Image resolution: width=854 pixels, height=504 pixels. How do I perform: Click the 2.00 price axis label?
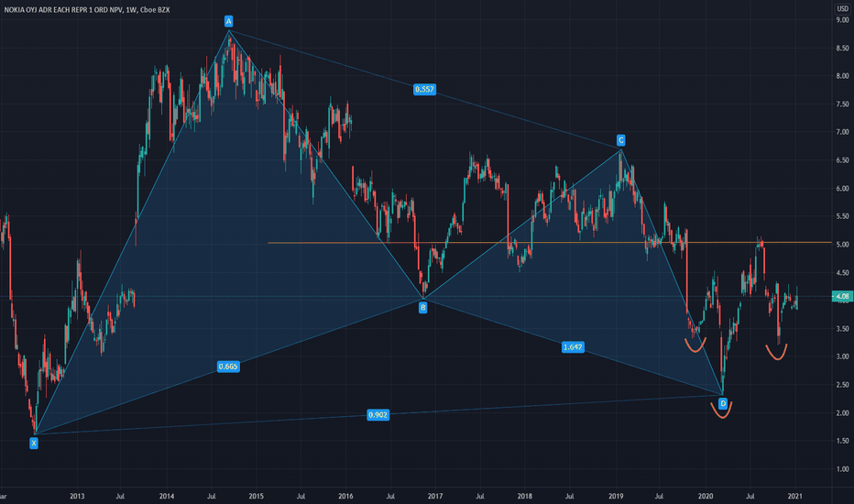click(x=842, y=413)
